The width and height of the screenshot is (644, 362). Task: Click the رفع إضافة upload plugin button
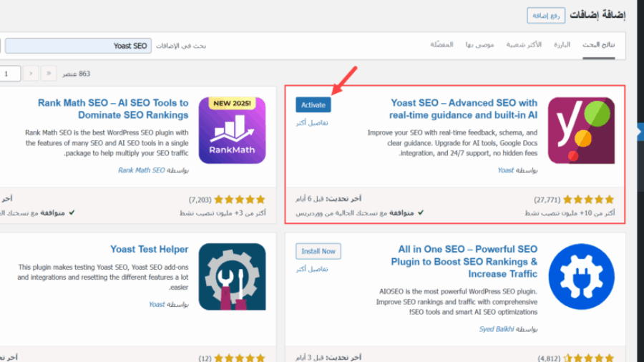[546, 15]
